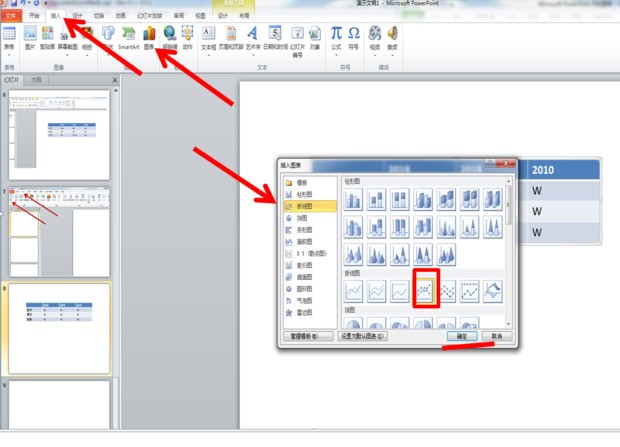
Task: Open the 文件 (File) menu tab
Action: pos(11,17)
